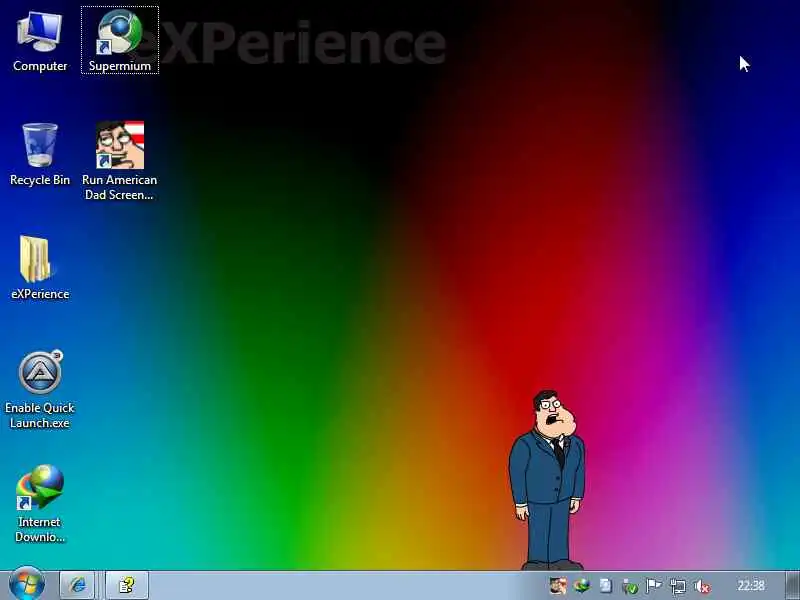This screenshot has width=800, height=600.
Task: Open Action Center flag icon
Action: point(654,586)
